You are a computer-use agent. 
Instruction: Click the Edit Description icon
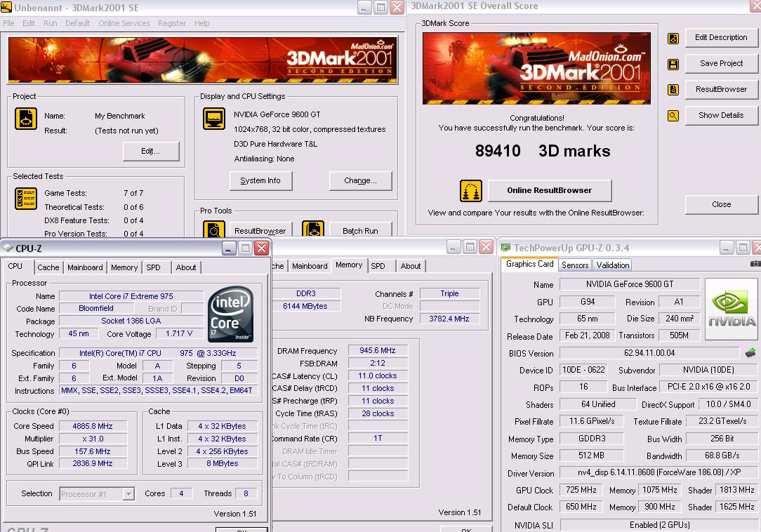(x=673, y=39)
